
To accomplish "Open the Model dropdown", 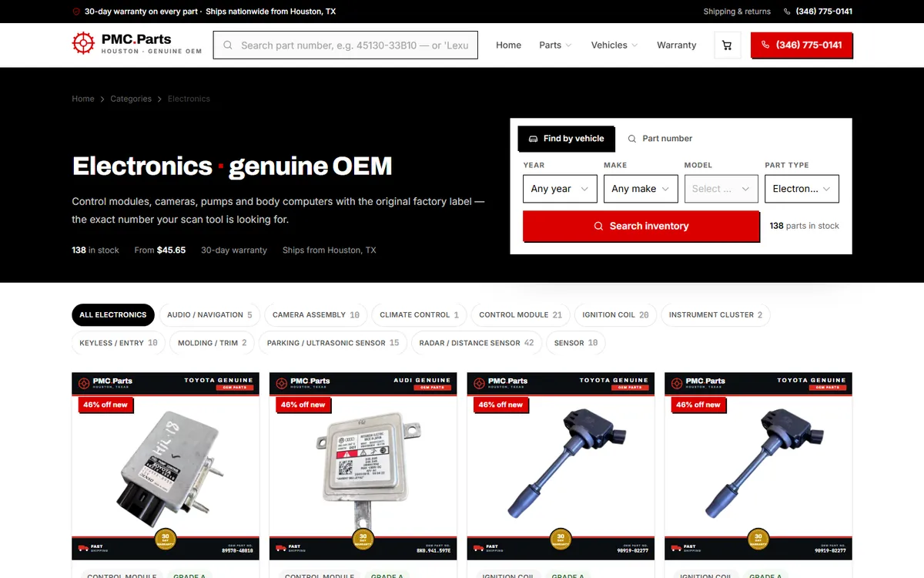I will click(x=721, y=189).
